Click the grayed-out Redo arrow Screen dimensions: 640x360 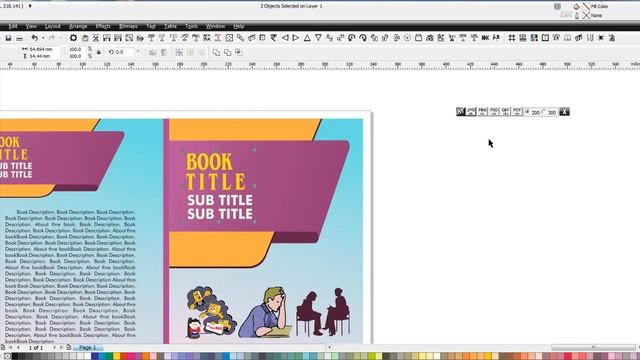pos(52,38)
